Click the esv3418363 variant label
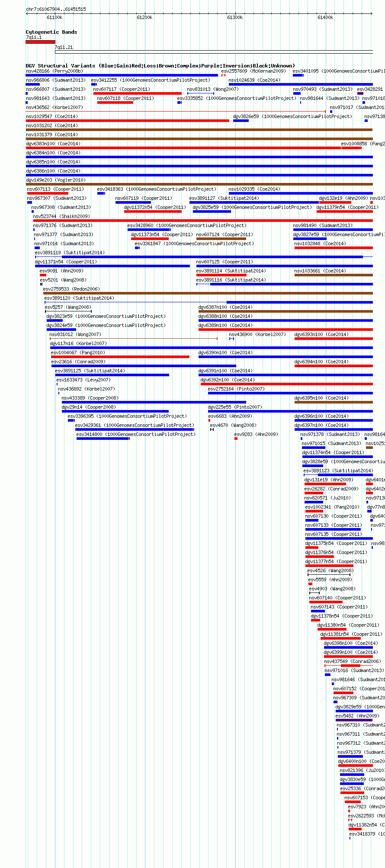The width and height of the screenshot is (385, 868). pyautogui.click(x=157, y=189)
